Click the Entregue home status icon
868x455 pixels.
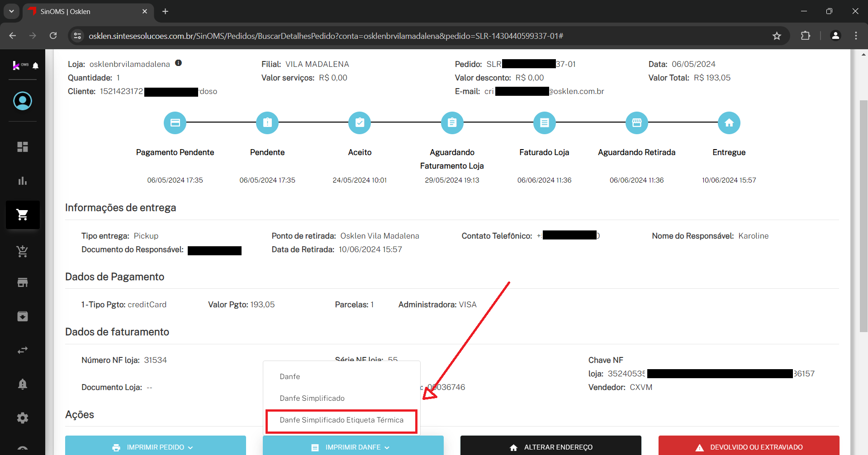tap(729, 123)
